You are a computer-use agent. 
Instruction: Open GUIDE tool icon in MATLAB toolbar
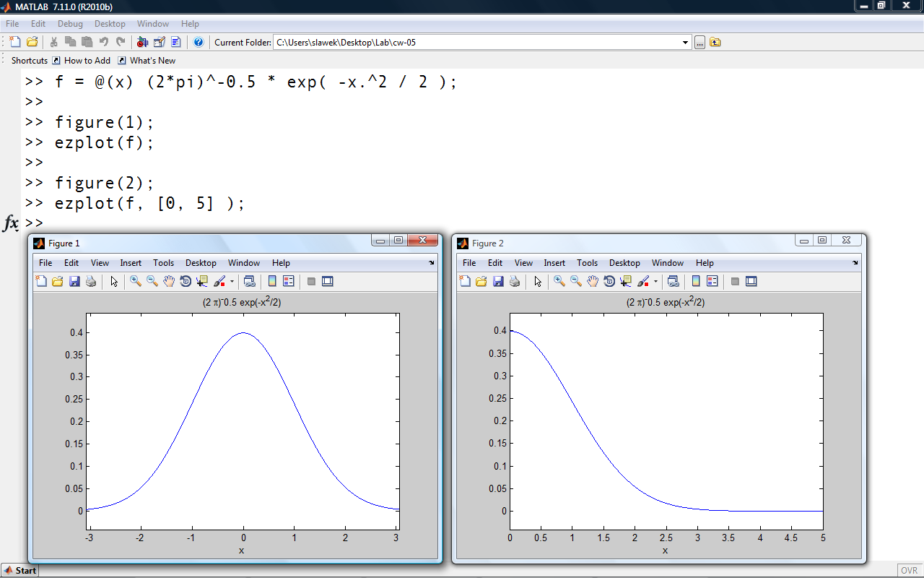(x=160, y=42)
